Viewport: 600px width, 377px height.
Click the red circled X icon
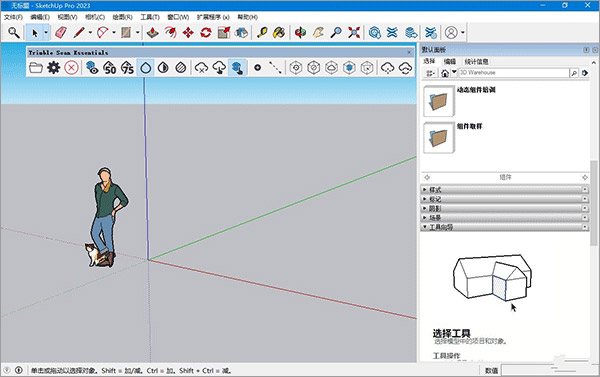pyautogui.click(x=71, y=68)
